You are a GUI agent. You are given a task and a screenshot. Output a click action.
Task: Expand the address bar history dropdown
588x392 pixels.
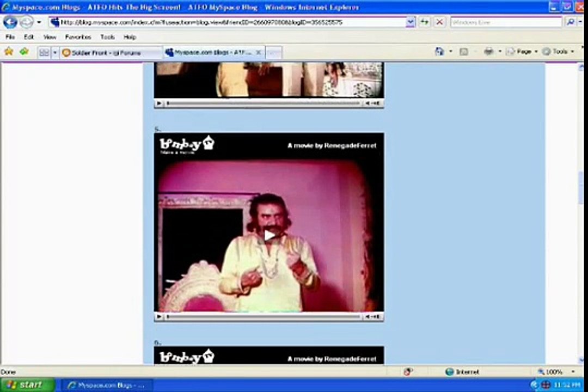click(x=411, y=22)
